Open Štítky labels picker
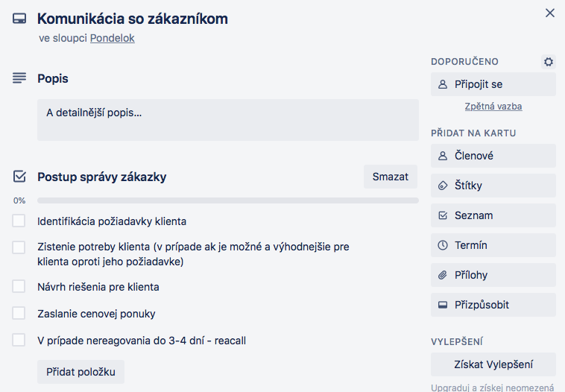The height and width of the screenshot is (392, 565). 493,186
